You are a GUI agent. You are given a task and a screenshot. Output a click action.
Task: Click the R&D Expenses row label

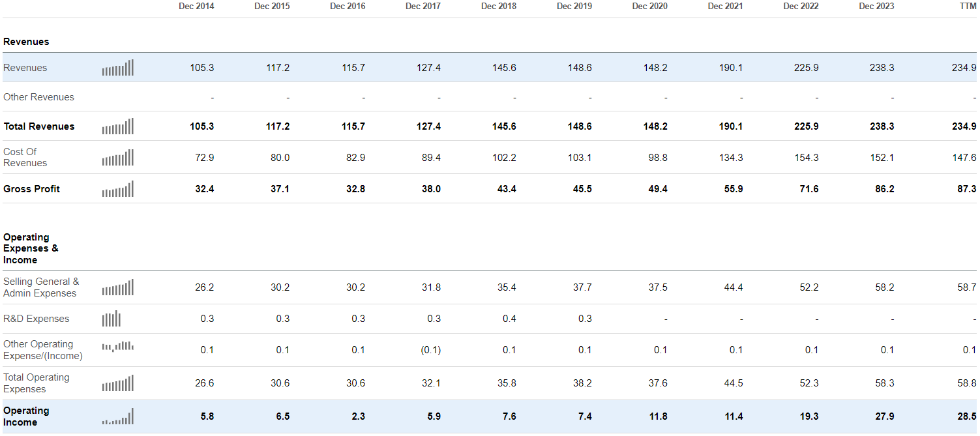36,319
